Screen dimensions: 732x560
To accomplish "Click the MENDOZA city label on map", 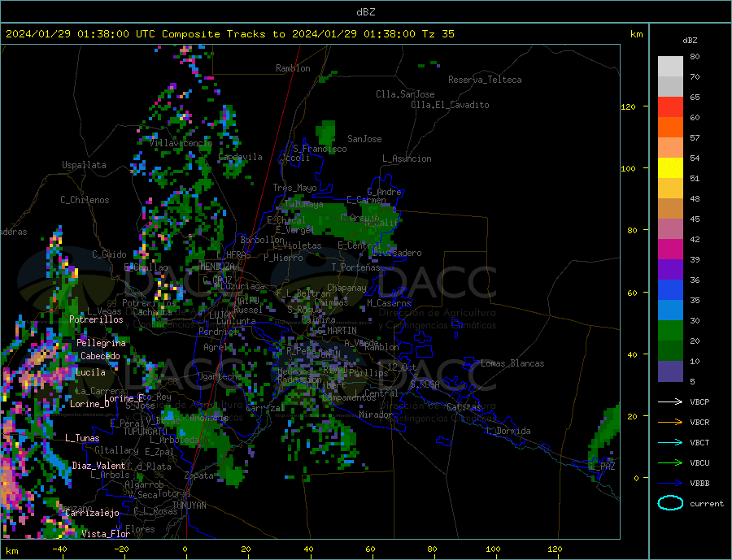I will [217, 267].
